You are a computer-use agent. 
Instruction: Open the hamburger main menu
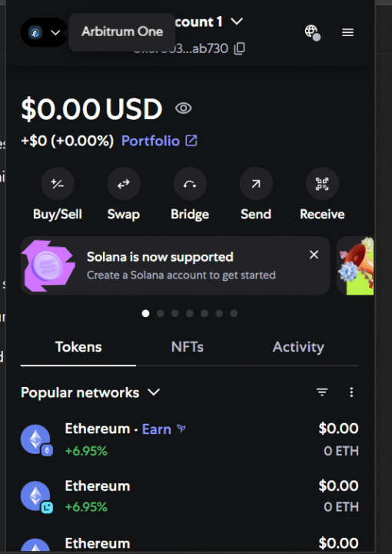click(347, 32)
